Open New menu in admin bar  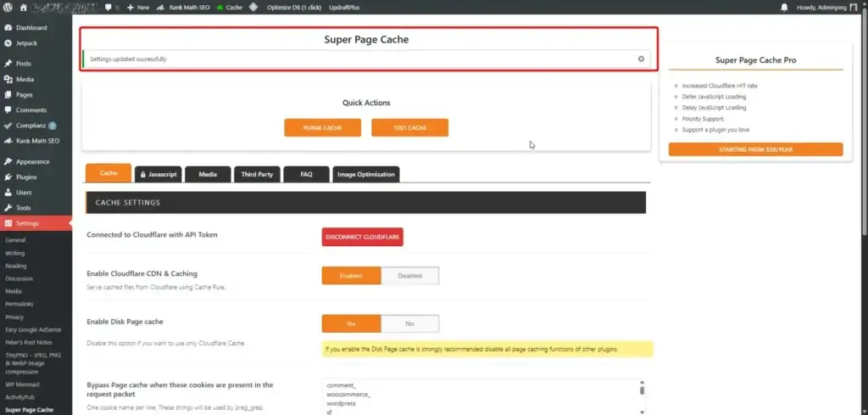(138, 7)
